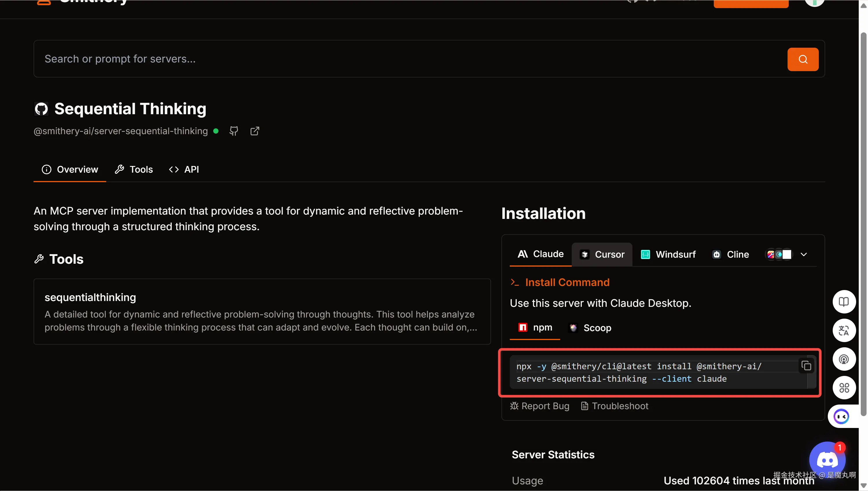Select the Windsurf client tab
The image size is (868, 491).
click(668, 254)
